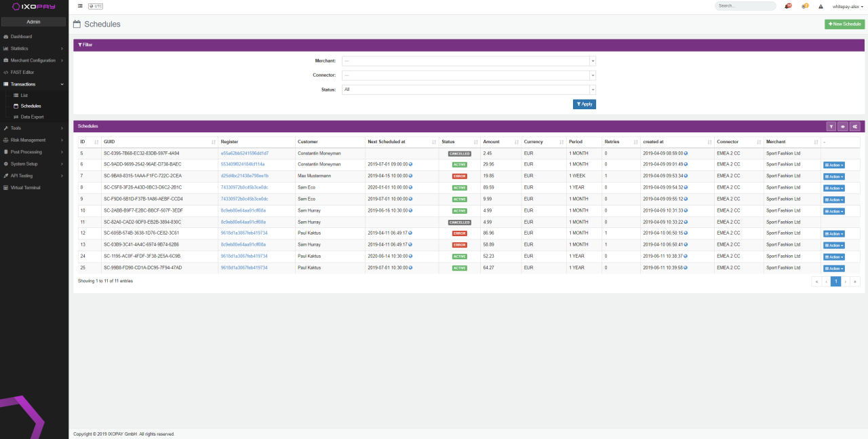
Task: Expand Merchant Configuration in sidebar
Action: 34,60
